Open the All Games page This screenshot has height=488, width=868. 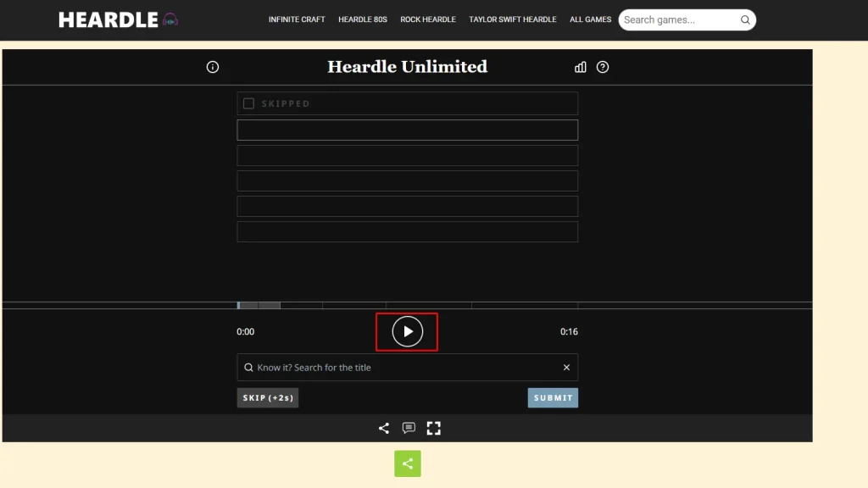coord(590,19)
